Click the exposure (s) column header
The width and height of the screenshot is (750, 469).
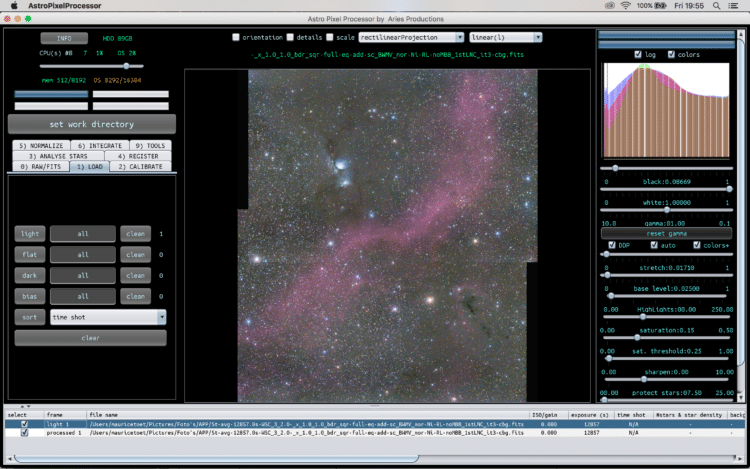point(590,415)
